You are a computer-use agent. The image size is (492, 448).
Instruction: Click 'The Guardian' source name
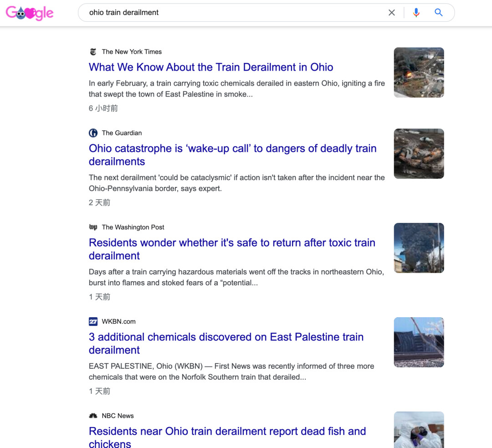(122, 133)
